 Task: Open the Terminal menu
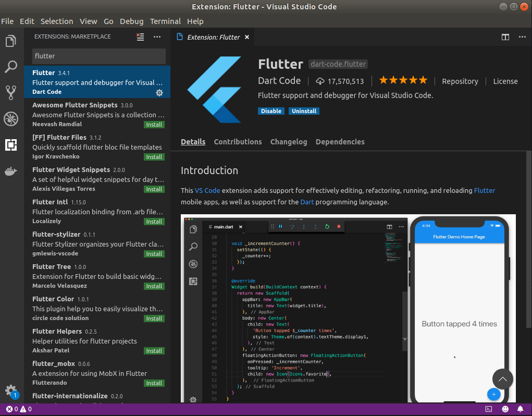[165, 21]
